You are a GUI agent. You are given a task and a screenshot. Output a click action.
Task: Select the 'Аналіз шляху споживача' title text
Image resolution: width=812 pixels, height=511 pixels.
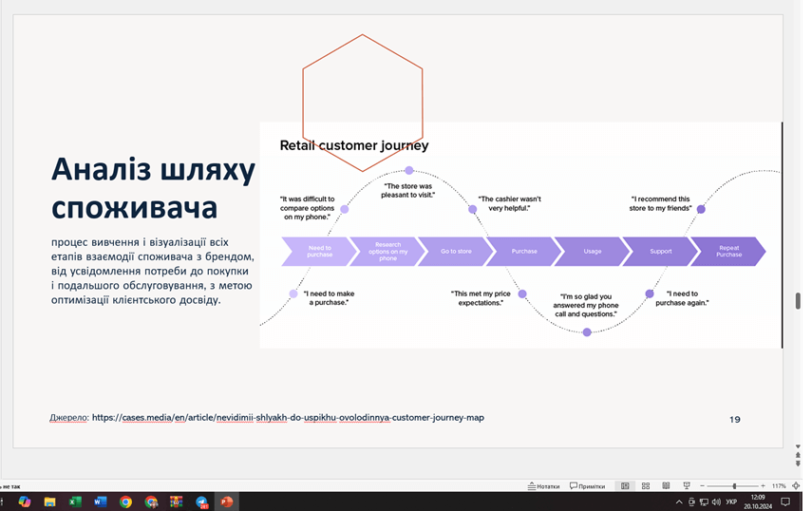[x=153, y=187]
